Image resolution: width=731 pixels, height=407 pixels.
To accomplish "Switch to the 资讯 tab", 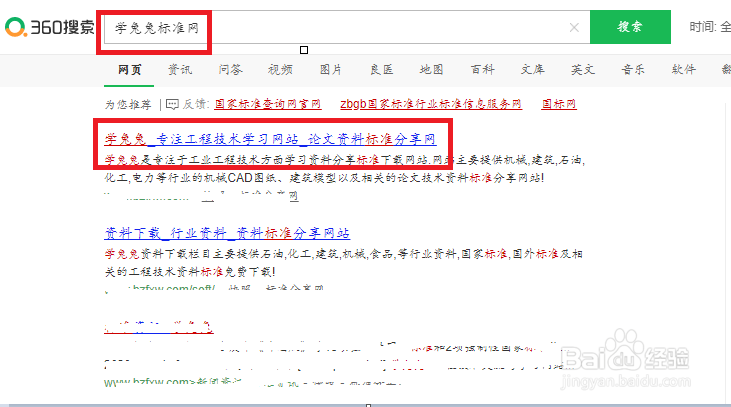I will coord(179,70).
